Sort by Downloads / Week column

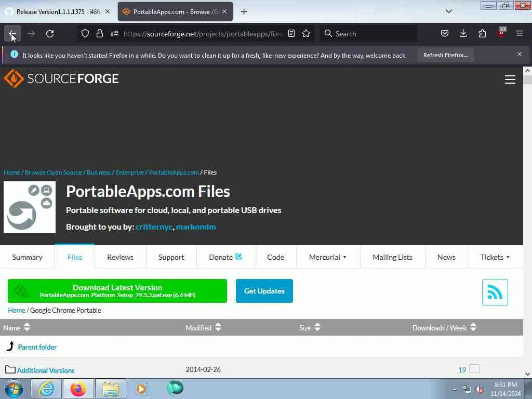[x=444, y=328]
